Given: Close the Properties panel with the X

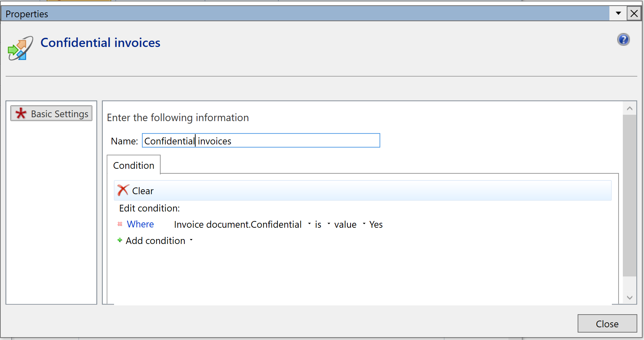Looking at the screenshot, I should tap(634, 13).
